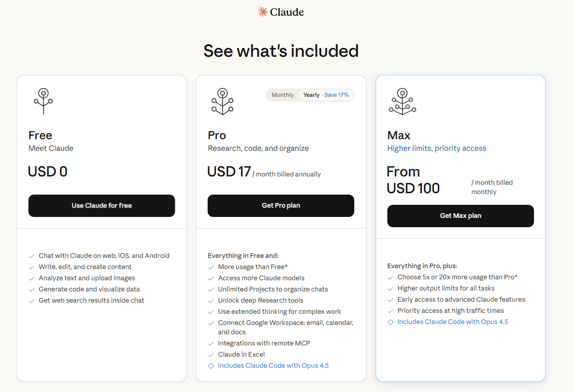Click Higher limits, priority access text
This screenshot has height=392, width=574.
click(437, 149)
